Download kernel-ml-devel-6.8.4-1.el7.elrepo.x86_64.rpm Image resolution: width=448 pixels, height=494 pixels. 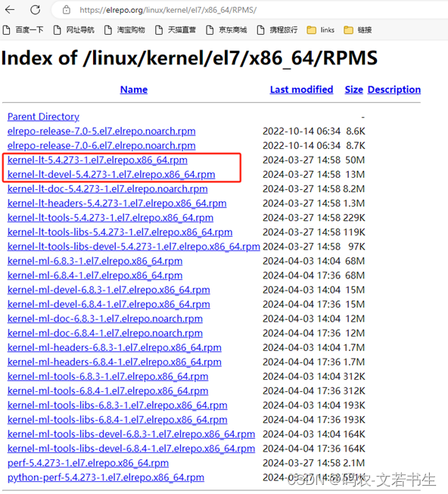[109, 304]
